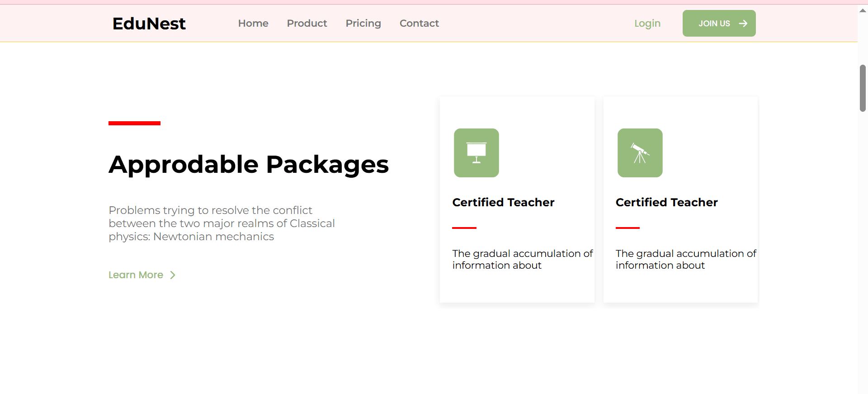Click Certified Teacher title under presentation icon
868x394 pixels.
[503, 202]
